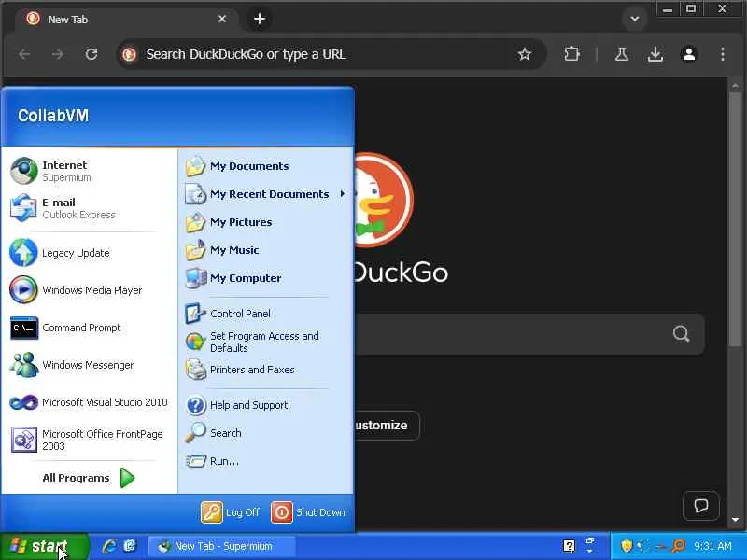Image resolution: width=747 pixels, height=560 pixels.
Task: Click the page vertical scrollbar thumb
Action: tap(735, 220)
